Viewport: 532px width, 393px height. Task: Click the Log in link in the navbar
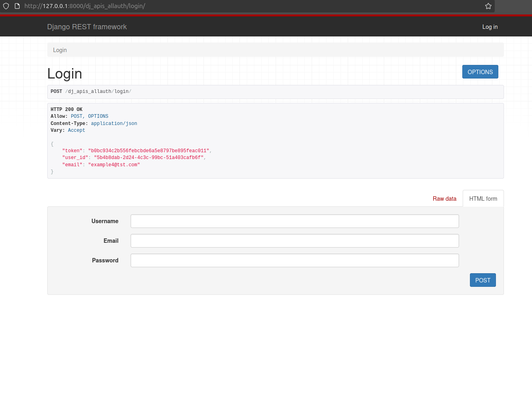pyautogui.click(x=490, y=27)
